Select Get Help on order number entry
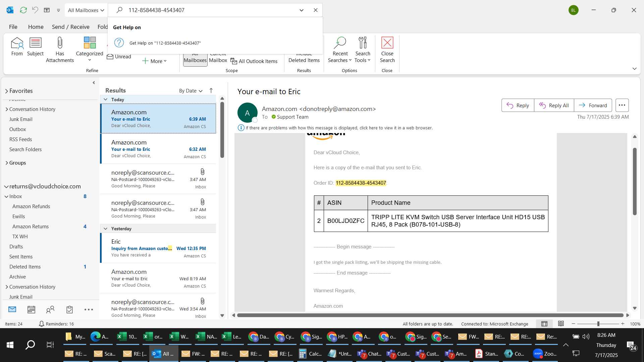The width and height of the screenshot is (644, 362). point(215,43)
